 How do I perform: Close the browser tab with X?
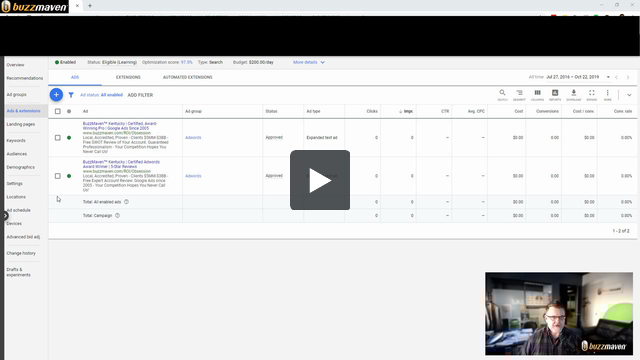tap(77, 6)
